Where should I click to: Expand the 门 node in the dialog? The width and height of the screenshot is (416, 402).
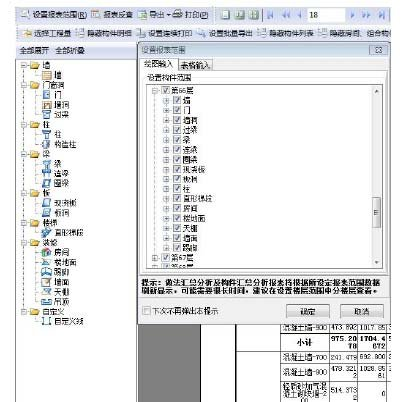point(166,110)
